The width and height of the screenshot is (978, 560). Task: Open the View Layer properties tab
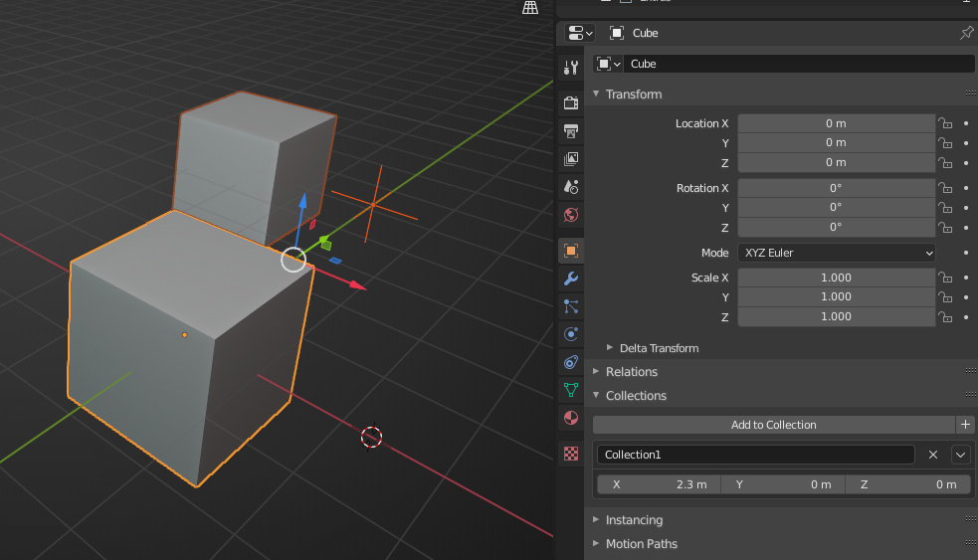571,158
